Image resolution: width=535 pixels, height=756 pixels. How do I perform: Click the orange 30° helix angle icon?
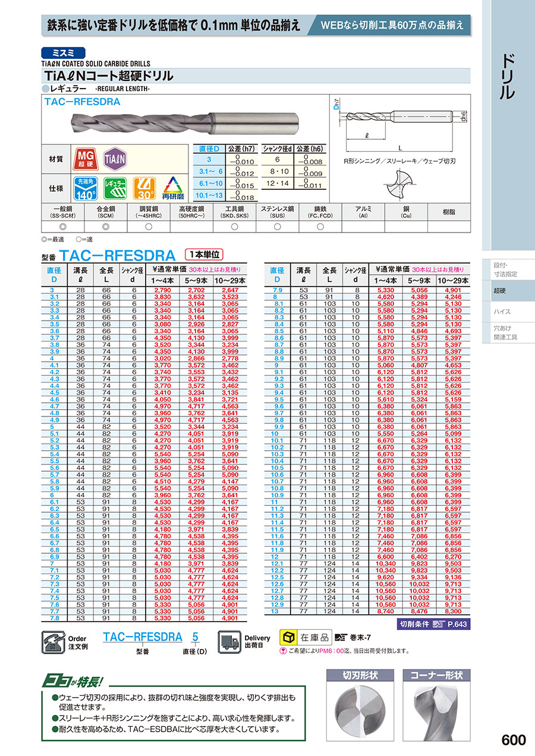144,189
